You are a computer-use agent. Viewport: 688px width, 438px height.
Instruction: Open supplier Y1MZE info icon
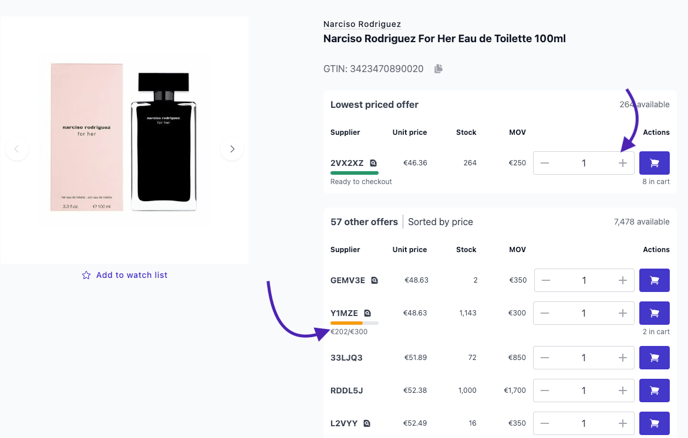(x=367, y=313)
